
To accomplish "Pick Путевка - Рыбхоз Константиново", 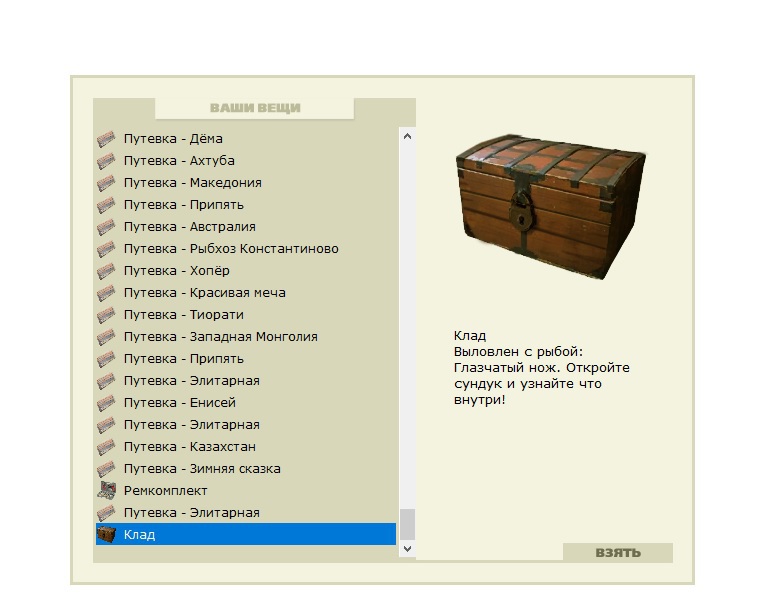I will pos(246,249).
